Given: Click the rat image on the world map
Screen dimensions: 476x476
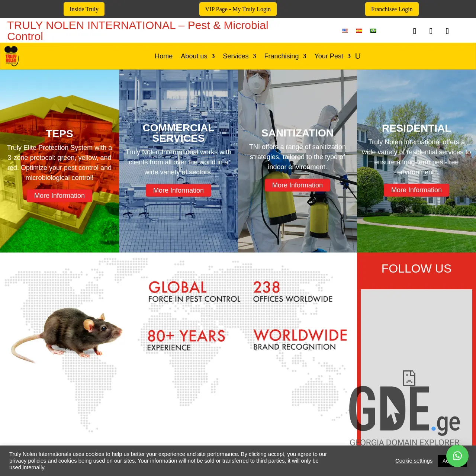Looking at the screenshot, I should click(67, 335).
